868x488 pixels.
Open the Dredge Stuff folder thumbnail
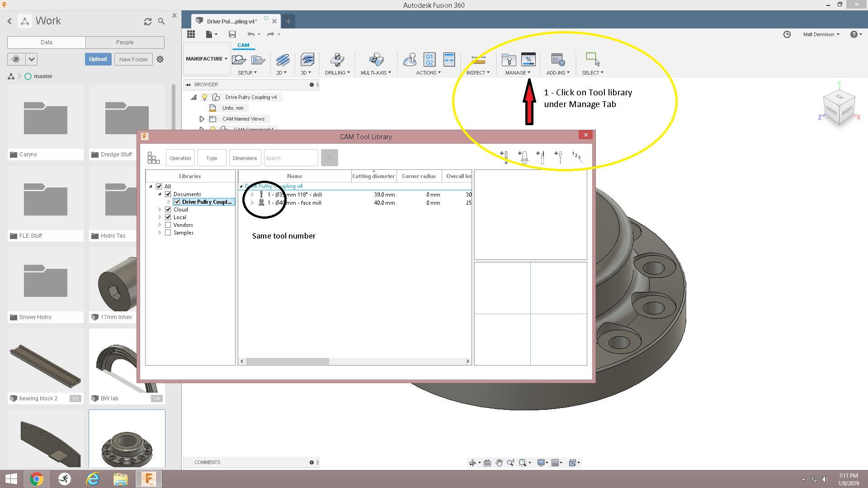click(127, 117)
